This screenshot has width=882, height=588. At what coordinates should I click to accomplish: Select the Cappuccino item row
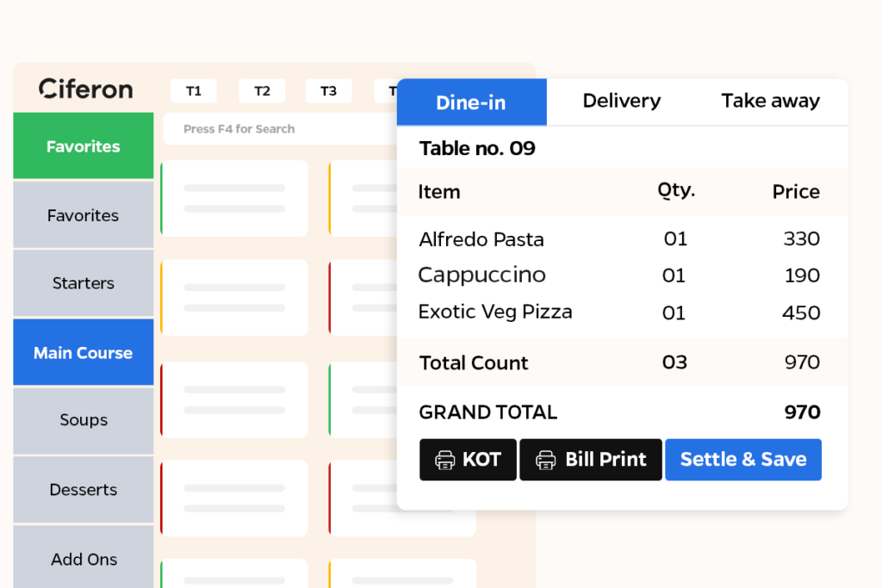coord(618,275)
